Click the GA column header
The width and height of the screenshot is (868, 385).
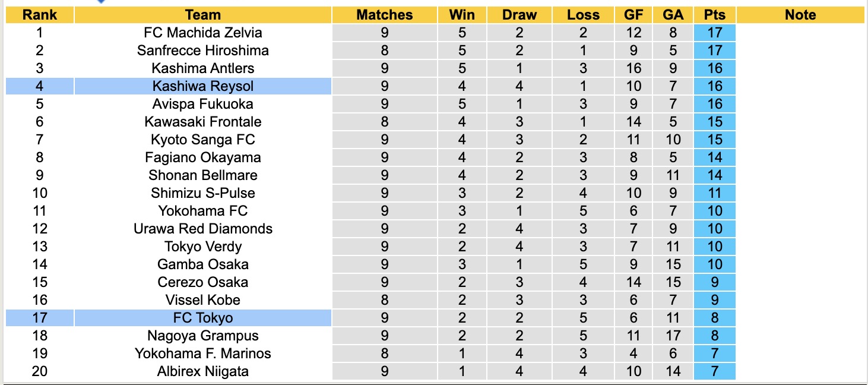pyautogui.click(x=673, y=15)
